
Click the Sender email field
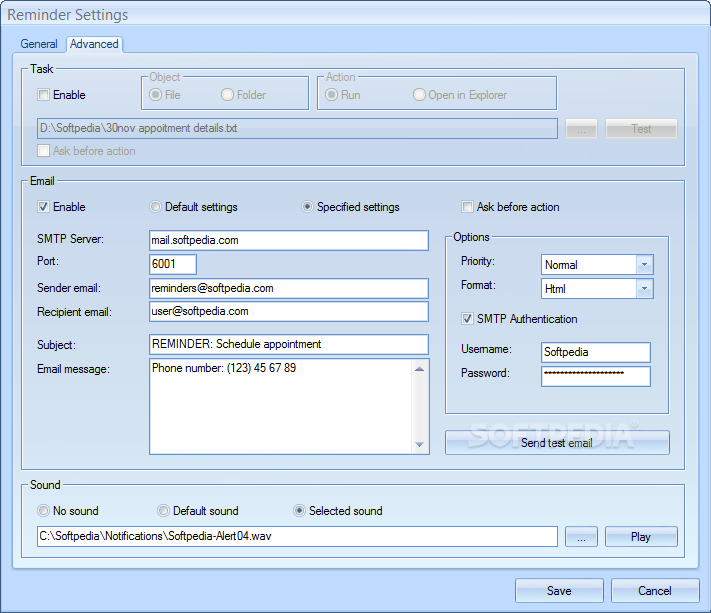coord(289,288)
